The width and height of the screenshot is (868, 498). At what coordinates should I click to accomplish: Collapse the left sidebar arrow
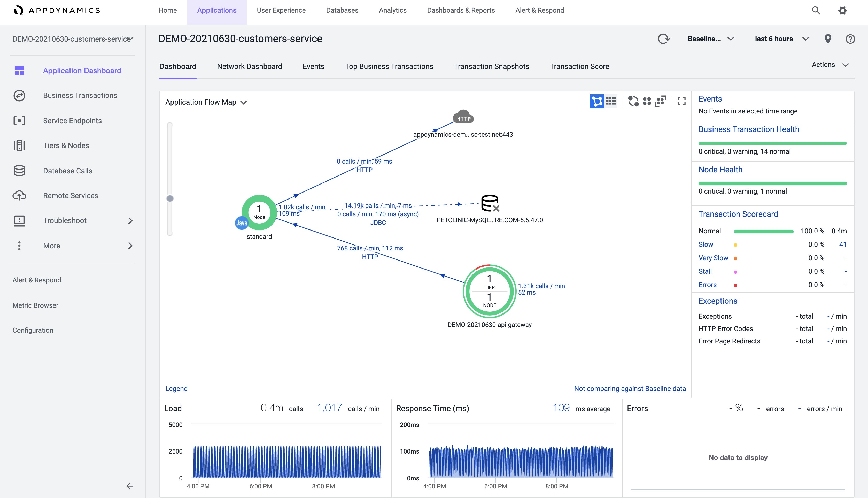[130, 486]
